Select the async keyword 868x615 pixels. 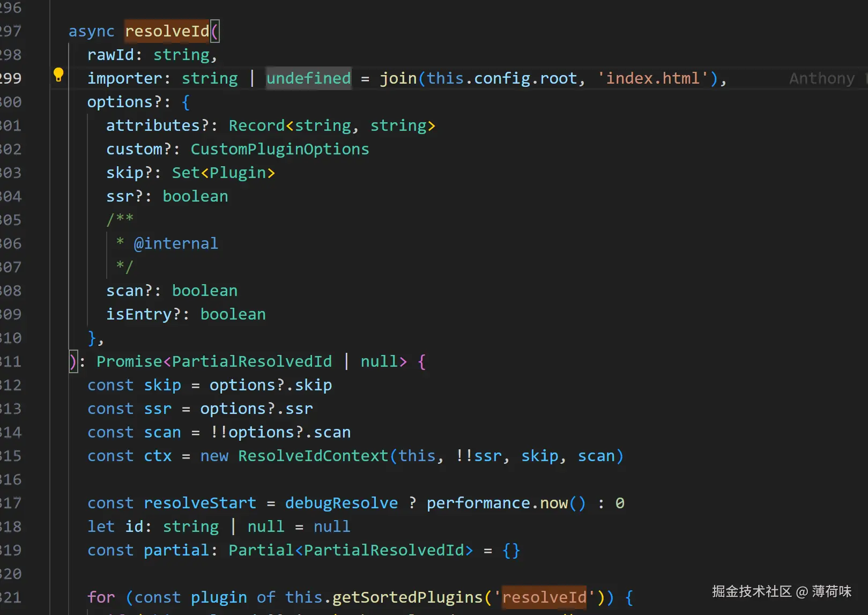tap(92, 31)
